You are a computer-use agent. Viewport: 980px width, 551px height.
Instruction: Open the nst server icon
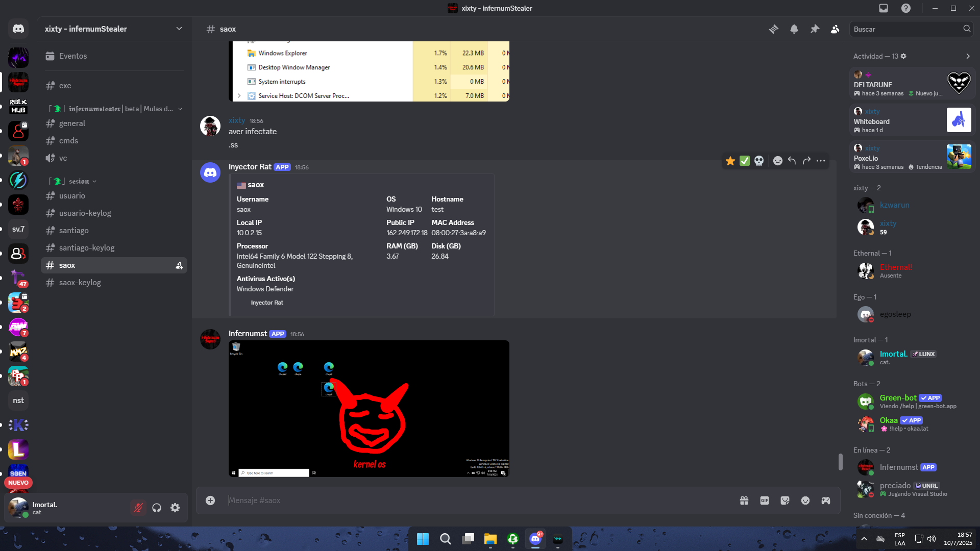(18, 400)
